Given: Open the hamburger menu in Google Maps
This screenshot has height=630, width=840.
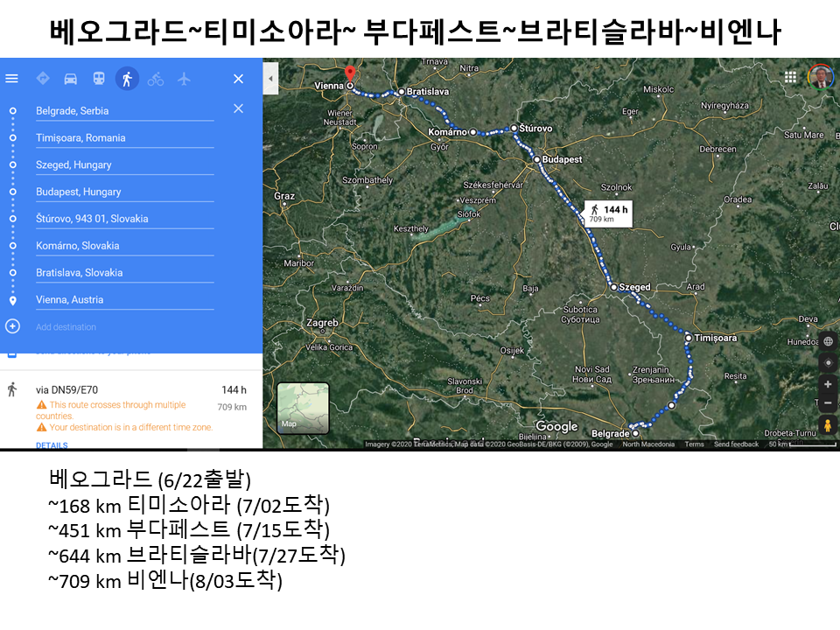Looking at the screenshot, I should click(x=11, y=79).
